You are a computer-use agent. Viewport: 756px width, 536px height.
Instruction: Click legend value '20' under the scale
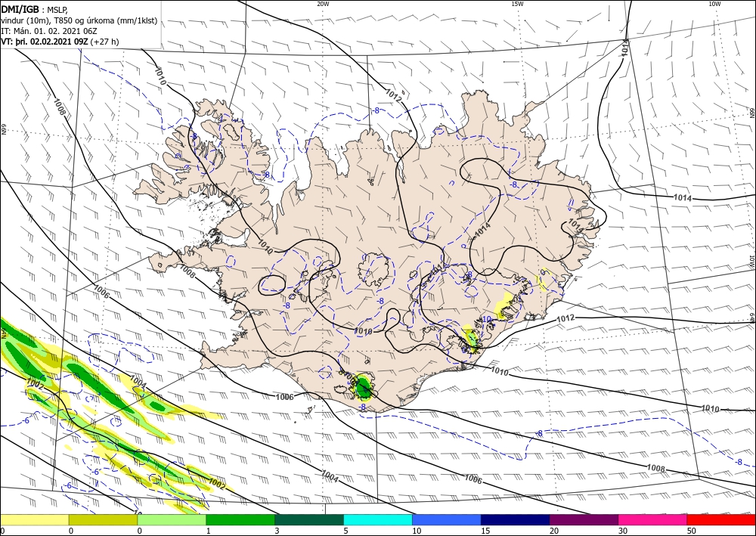[554, 531]
